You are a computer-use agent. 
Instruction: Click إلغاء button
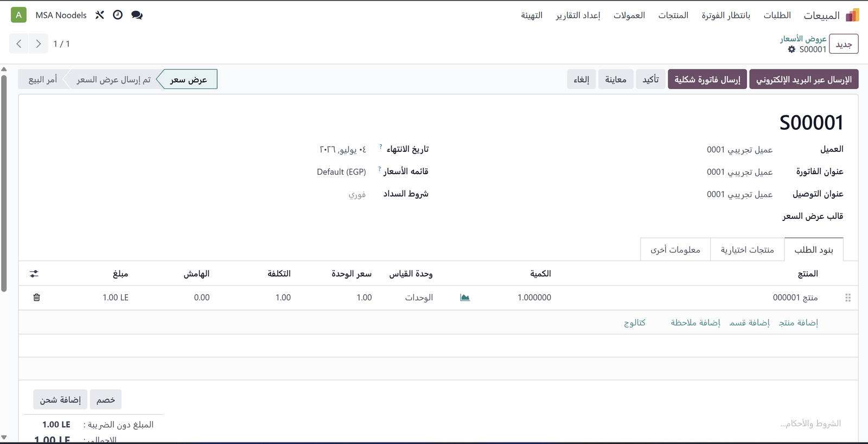point(582,79)
